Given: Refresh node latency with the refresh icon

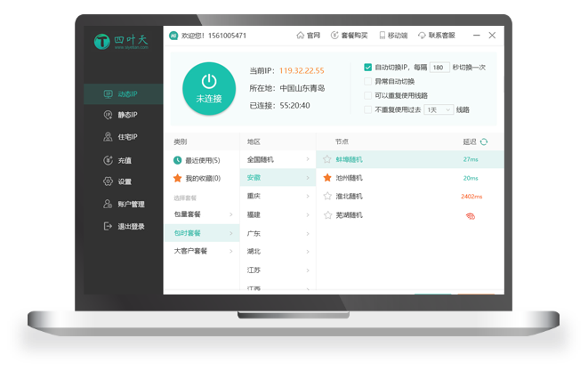Looking at the screenshot, I should pyautogui.click(x=484, y=141).
